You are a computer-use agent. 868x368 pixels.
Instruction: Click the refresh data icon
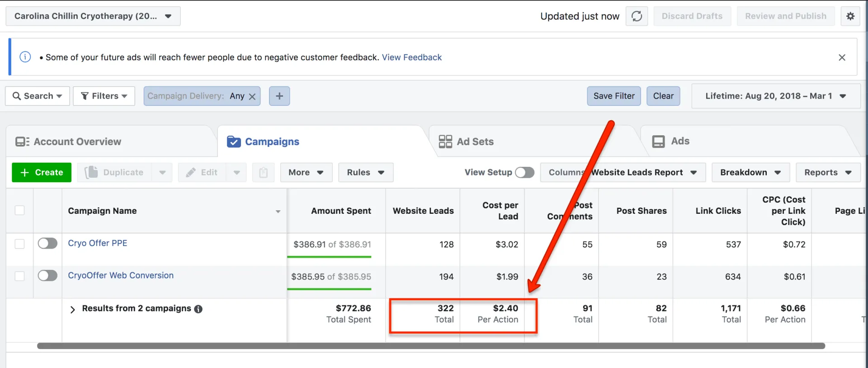(x=637, y=16)
